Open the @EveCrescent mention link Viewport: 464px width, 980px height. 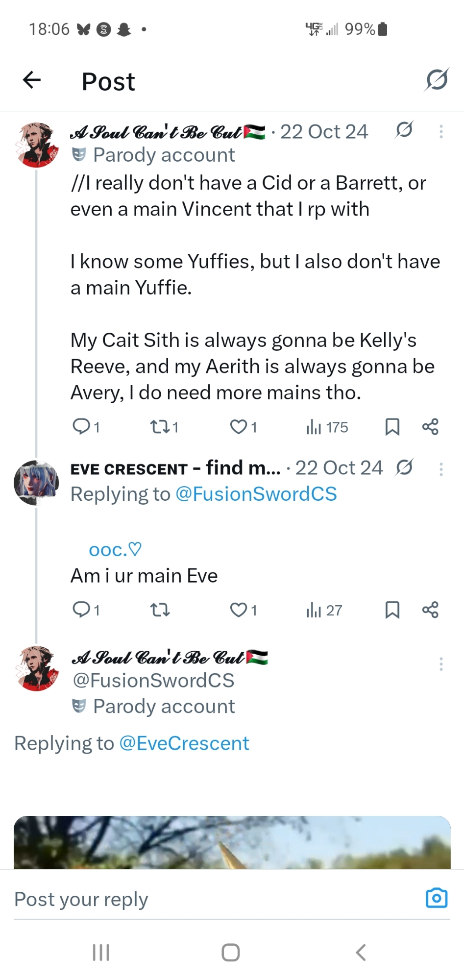pyautogui.click(x=184, y=743)
